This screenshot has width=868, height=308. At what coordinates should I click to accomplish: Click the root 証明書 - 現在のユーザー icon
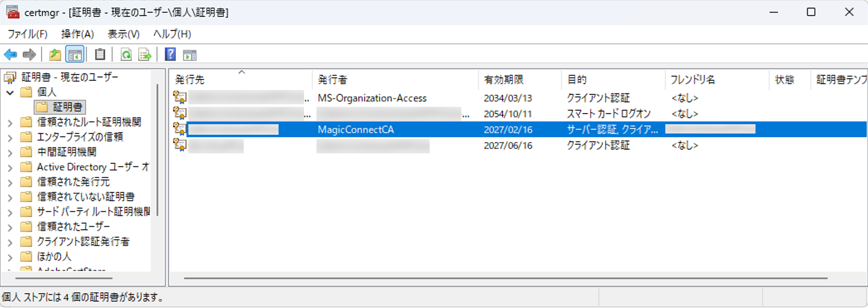point(9,78)
